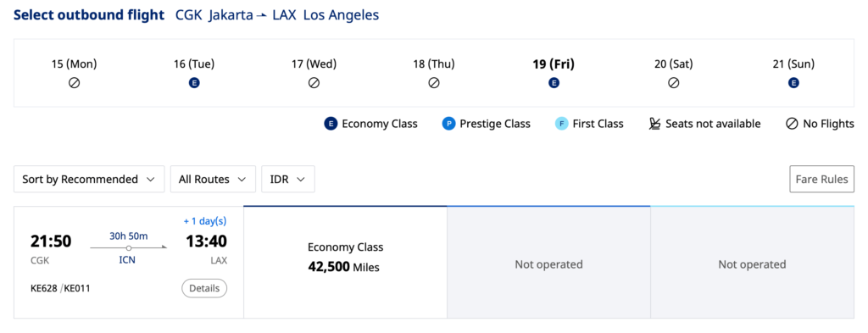The height and width of the screenshot is (333, 868).
Task: Open the IDR currency dropdown
Action: pyautogui.click(x=288, y=180)
